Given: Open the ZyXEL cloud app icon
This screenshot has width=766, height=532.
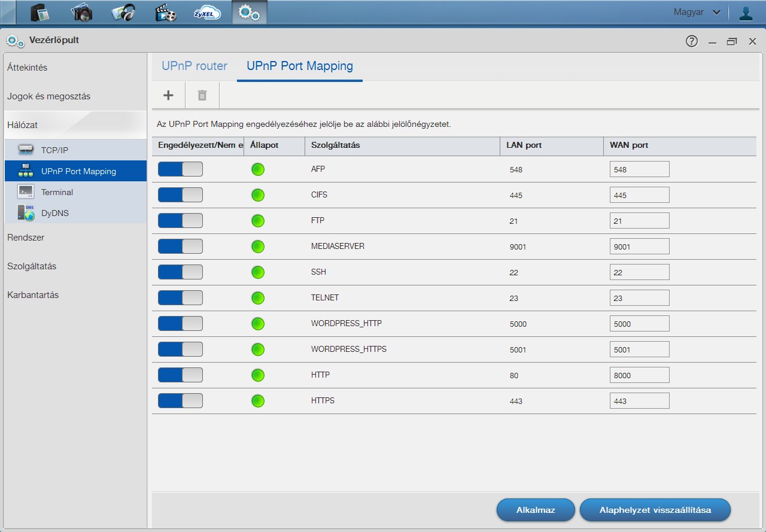Looking at the screenshot, I should (x=208, y=12).
